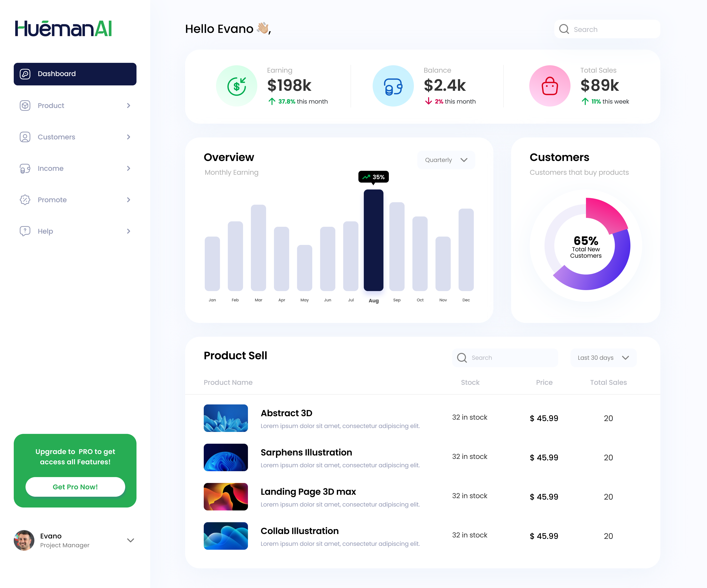Viewport: 707px width, 588px height.
Task: Expand the Product menu chevron
Action: pyautogui.click(x=128, y=106)
